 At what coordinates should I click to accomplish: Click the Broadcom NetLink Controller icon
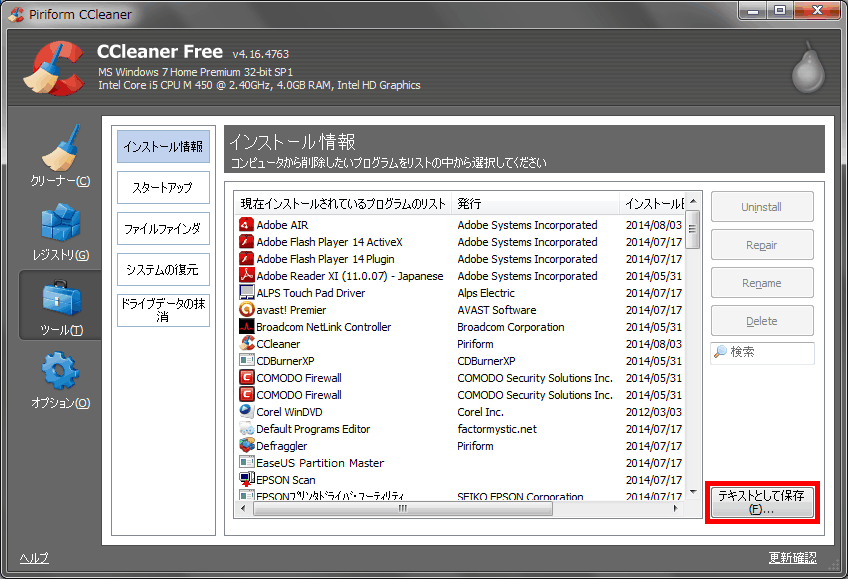[247, 327]
